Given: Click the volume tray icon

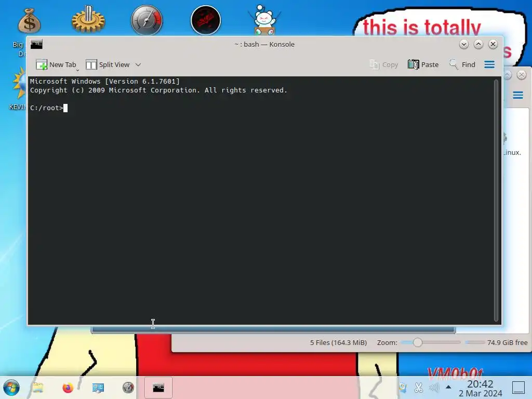Looking at the screenshot, I should (434, 387).
